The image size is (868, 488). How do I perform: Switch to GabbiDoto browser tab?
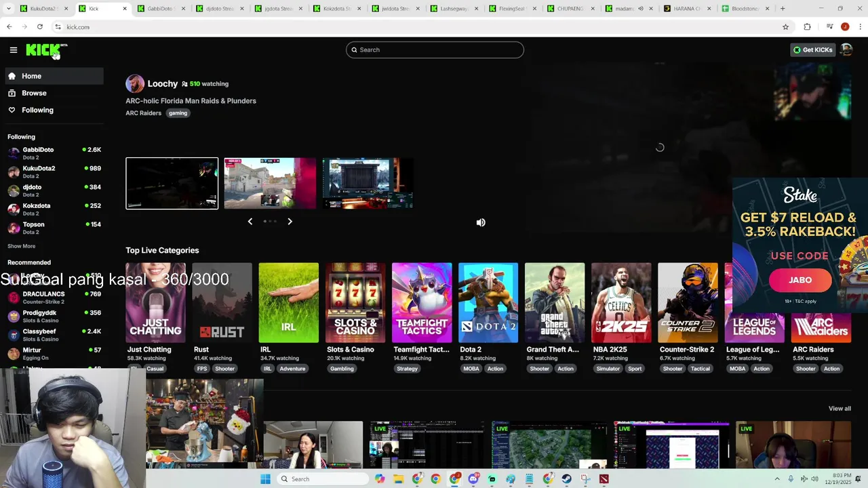160,9
